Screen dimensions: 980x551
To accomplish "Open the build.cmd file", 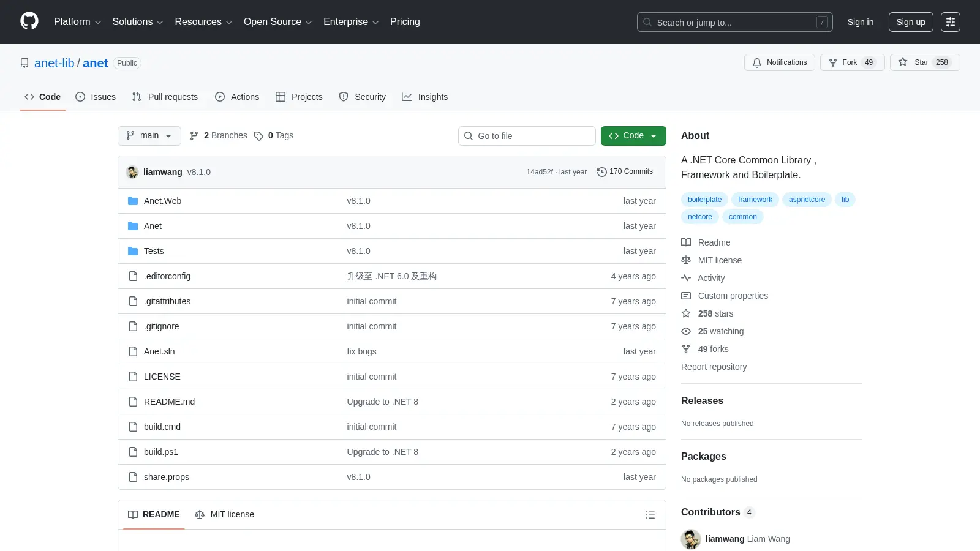I will tap(162, 427).
